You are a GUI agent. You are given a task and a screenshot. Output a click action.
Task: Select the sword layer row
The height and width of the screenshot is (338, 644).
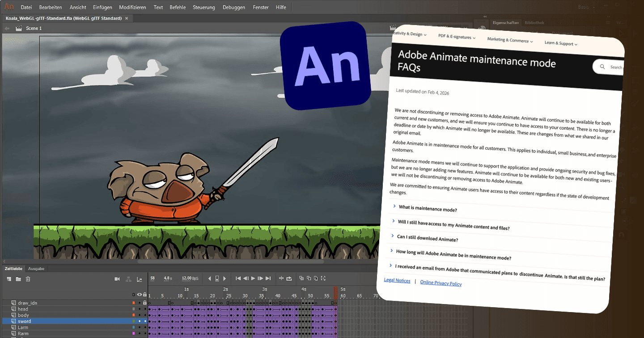pos(74,321)
